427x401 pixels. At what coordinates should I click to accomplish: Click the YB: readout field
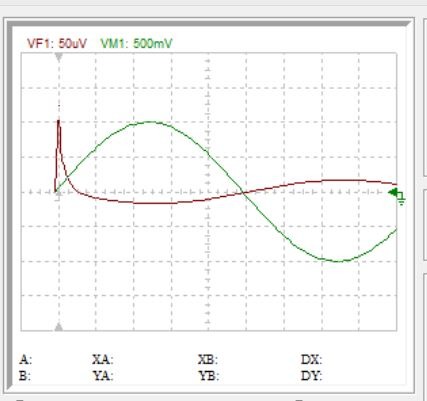209,376
